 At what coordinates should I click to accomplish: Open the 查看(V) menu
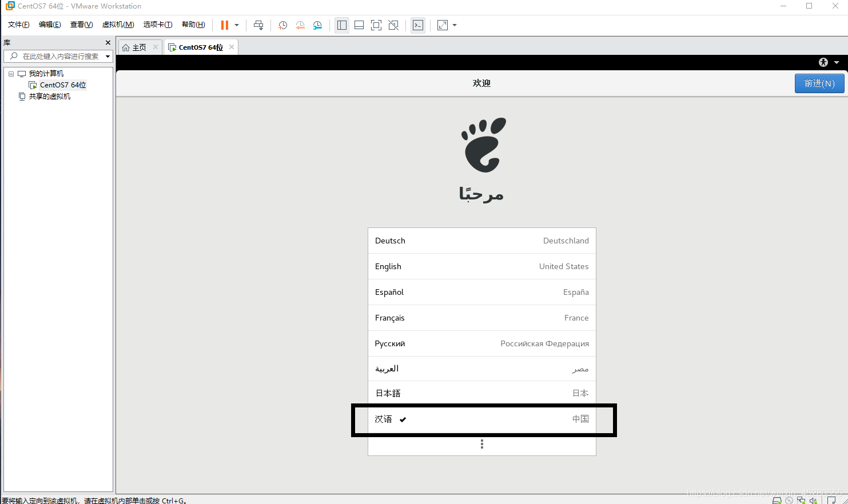(81, 25)
